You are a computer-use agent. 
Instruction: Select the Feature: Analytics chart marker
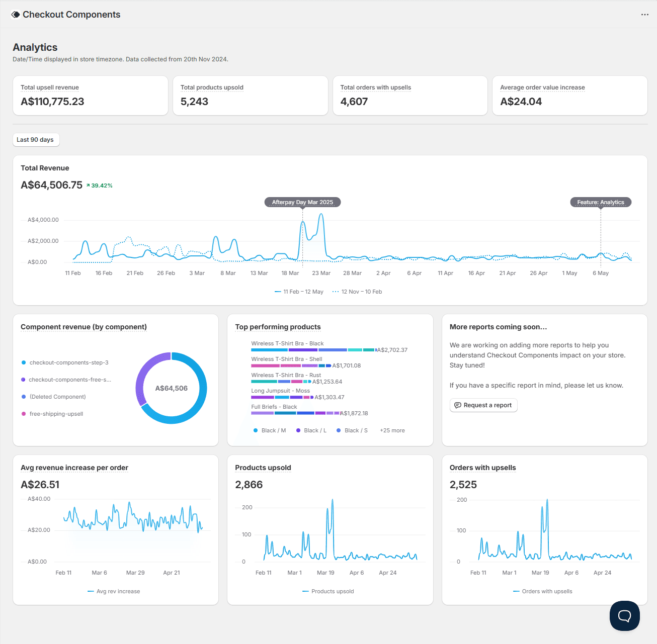pyautogui.click(x=600, y=202)
